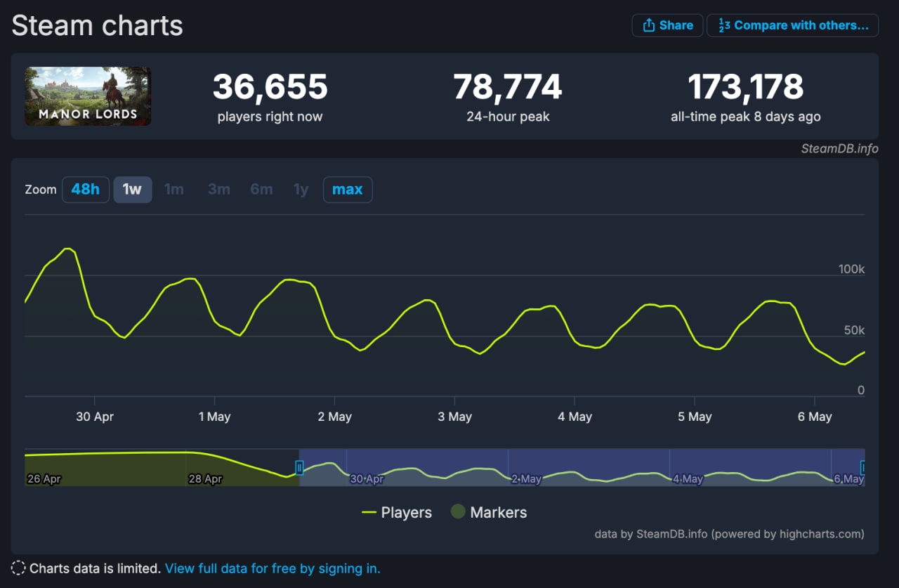Click the 36,655 current players count

pyautogui.click(x=270, y=87)
